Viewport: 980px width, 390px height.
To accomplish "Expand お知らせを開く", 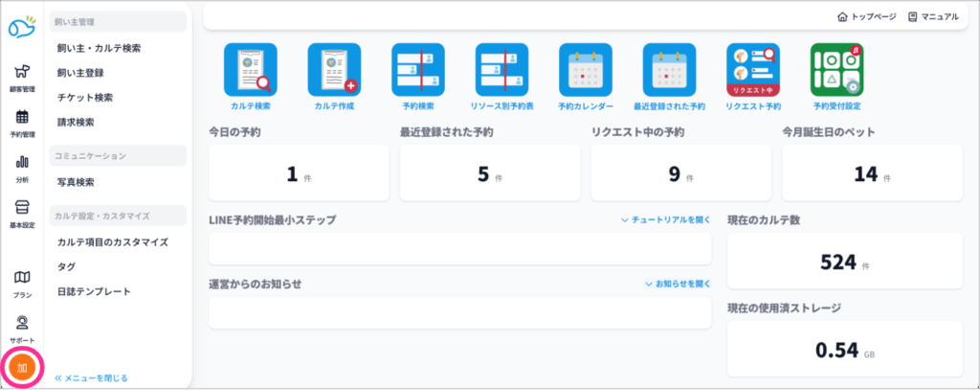I will tap(678, 285).
